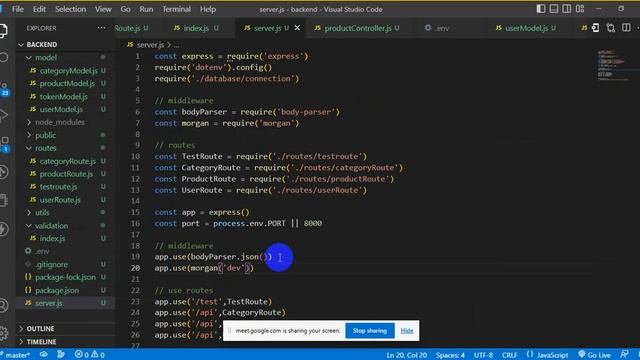Click the sync changes cloud icon
This screenshot has height=360, width=640.
(44, 354)
